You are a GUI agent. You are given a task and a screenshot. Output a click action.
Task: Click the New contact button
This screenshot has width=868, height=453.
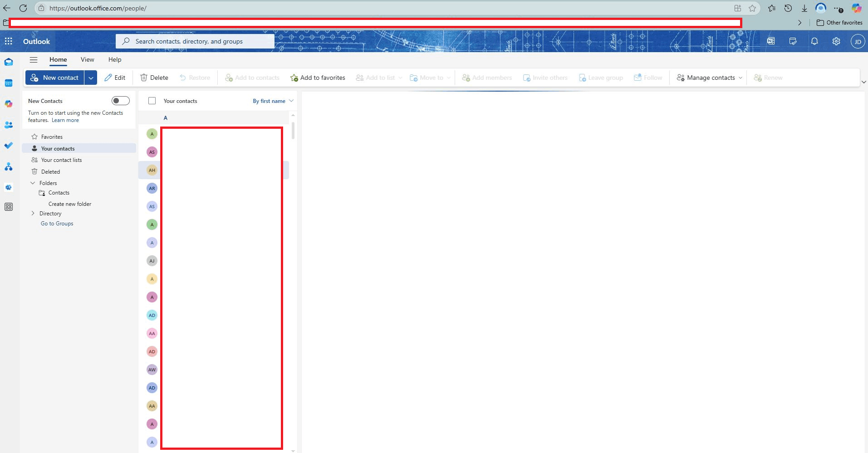(55, 78)
